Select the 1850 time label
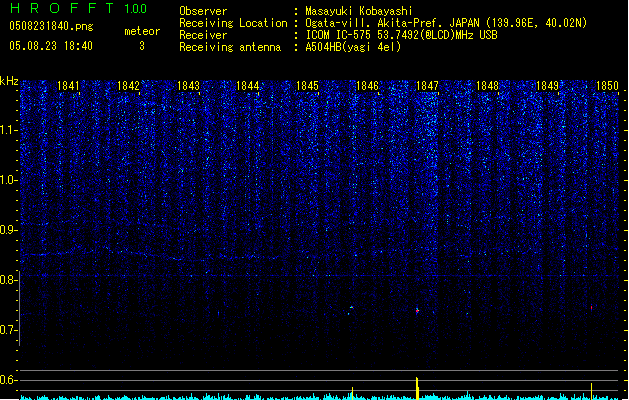 pyautogui.click(x=607, y=86)
